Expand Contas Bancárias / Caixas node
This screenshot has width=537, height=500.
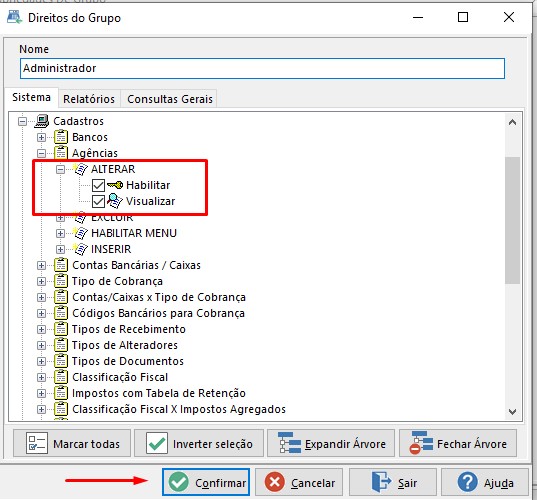click(41, 265)
